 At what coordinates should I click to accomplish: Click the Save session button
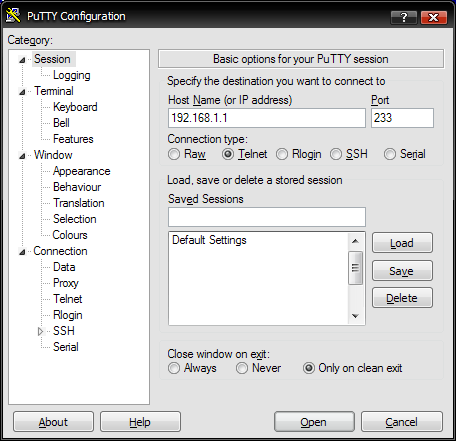tap(402, 271)
